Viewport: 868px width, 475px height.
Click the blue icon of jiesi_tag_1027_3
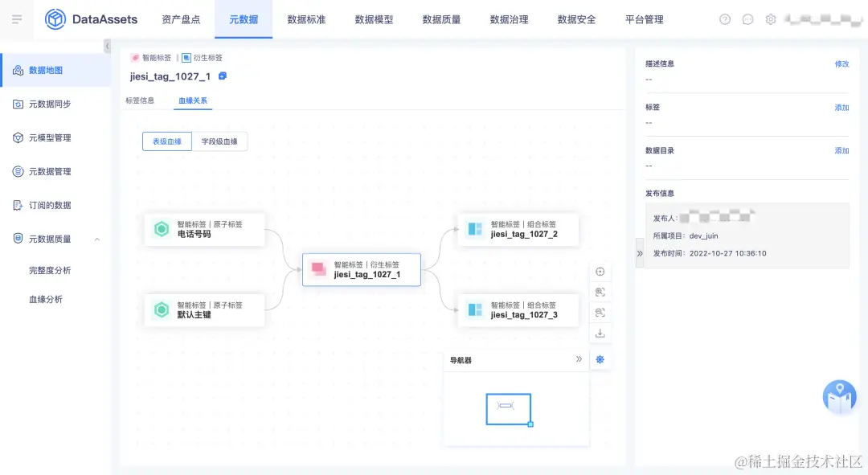[475, 309]
